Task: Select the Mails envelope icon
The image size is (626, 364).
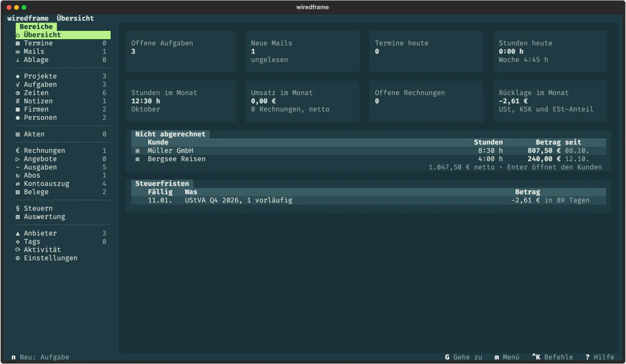Action: (18, 52)
